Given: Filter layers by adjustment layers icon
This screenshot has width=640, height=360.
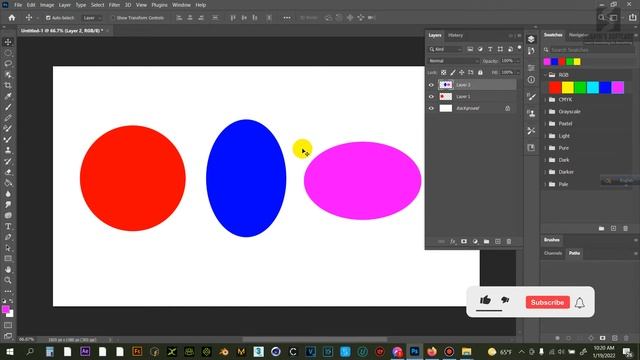Looking at the screenshot, I should pyautogui.click(x=480, y=49).
